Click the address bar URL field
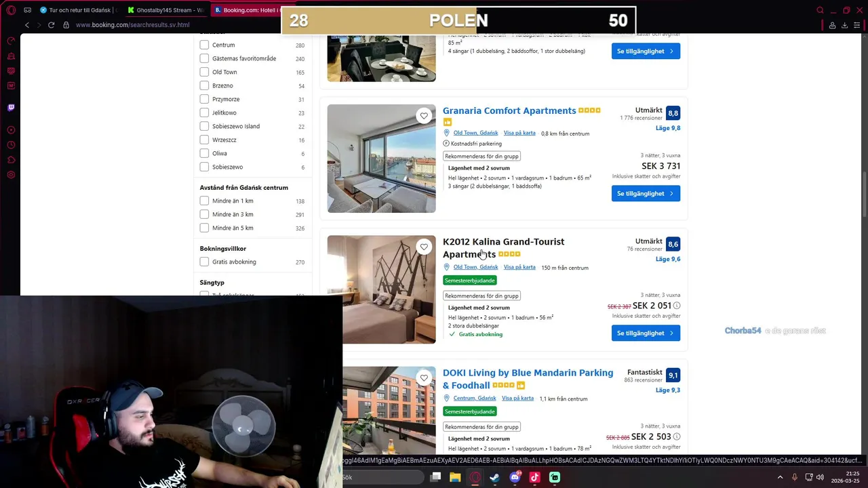Viewport: 868px width, 488px height. [x=132, y=25]
